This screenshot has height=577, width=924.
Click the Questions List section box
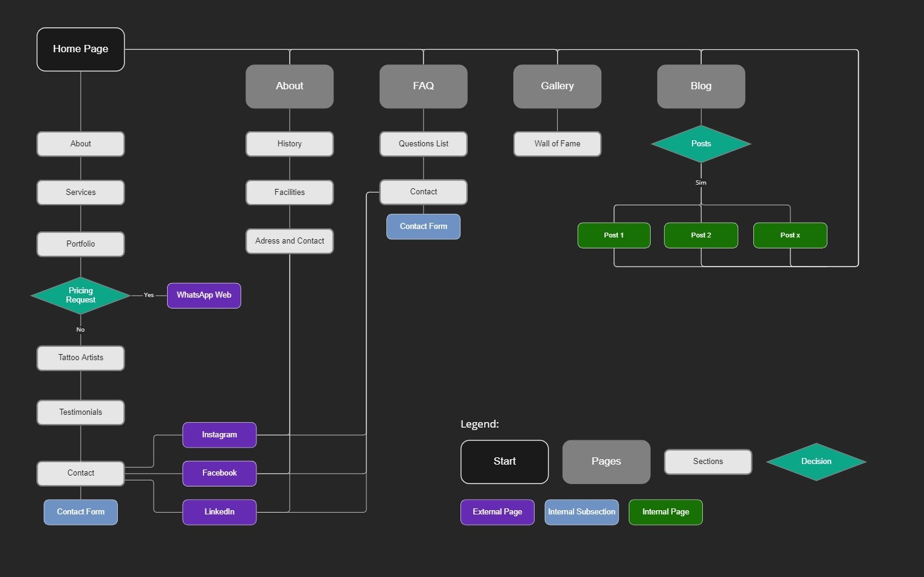point(423,144)
